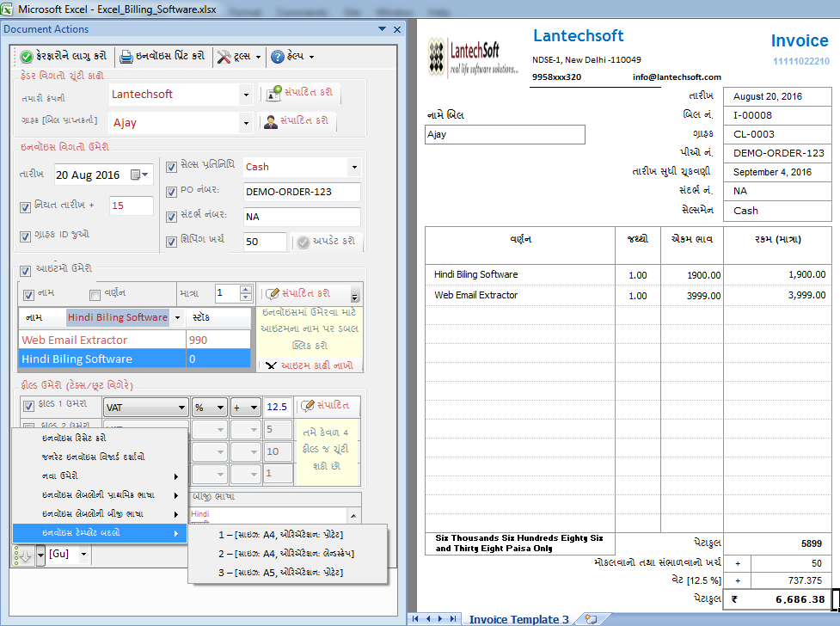This screenshot has width=840, height=626.
Task: Click the edit company icon beside Lantechsoft
Action: (x=273, y=93)
